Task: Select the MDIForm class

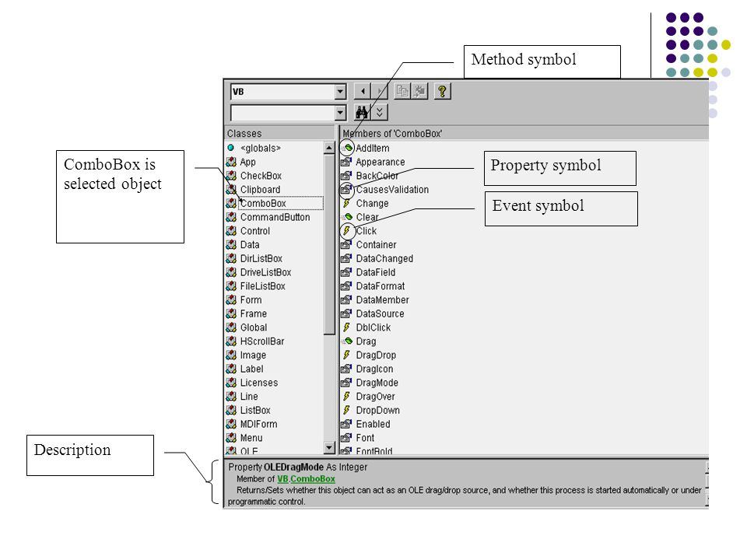Action: (258, 425)
